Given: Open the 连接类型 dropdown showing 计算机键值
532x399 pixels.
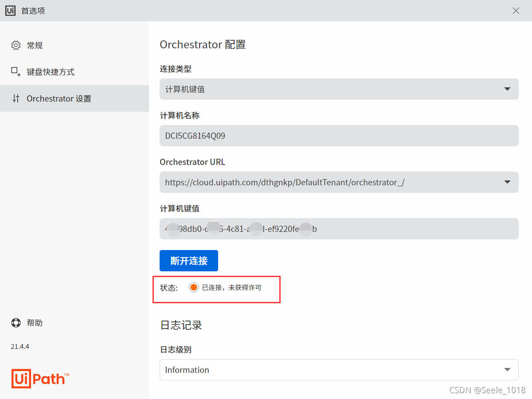Looking at the screenshot, I should click(339, 89).
